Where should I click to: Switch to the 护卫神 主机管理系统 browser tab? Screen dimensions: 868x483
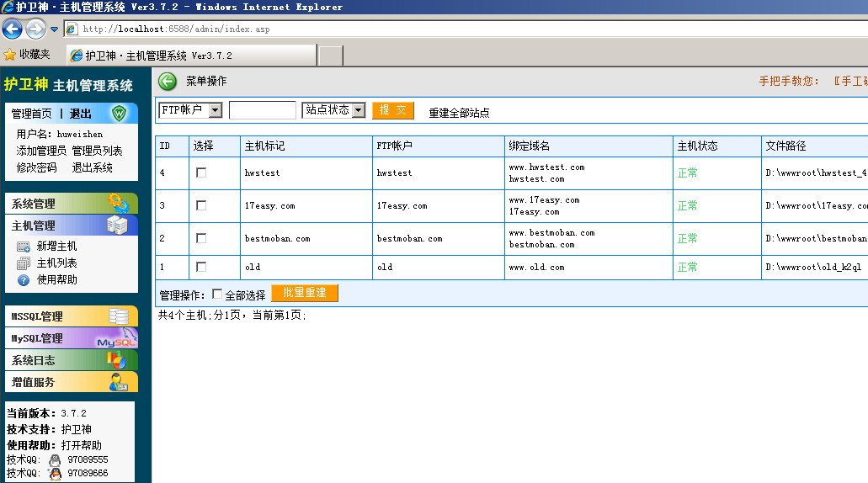click(x=192, y=56)
